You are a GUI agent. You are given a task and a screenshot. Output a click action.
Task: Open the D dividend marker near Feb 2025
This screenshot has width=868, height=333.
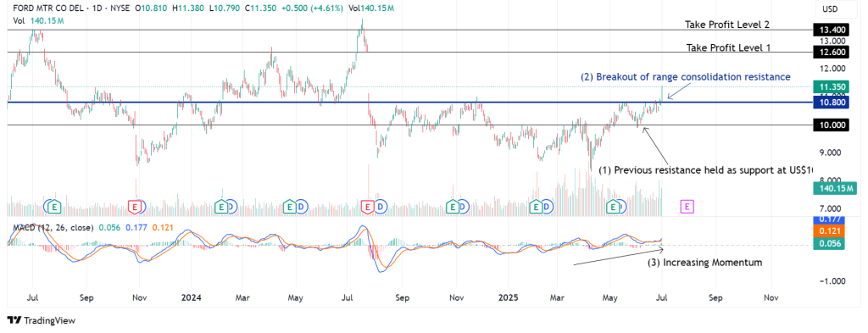(x=547, y=207)
